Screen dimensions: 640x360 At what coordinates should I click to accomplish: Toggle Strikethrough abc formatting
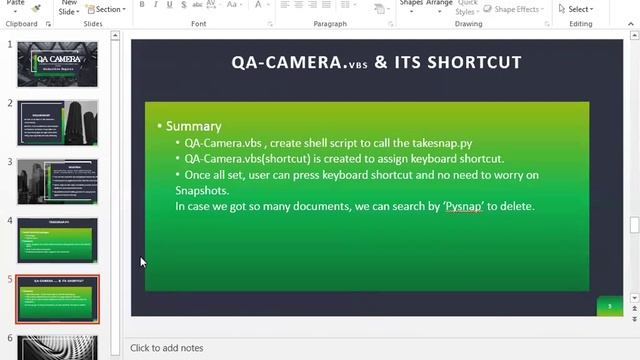pyautogui.click(x=198, y=4)
